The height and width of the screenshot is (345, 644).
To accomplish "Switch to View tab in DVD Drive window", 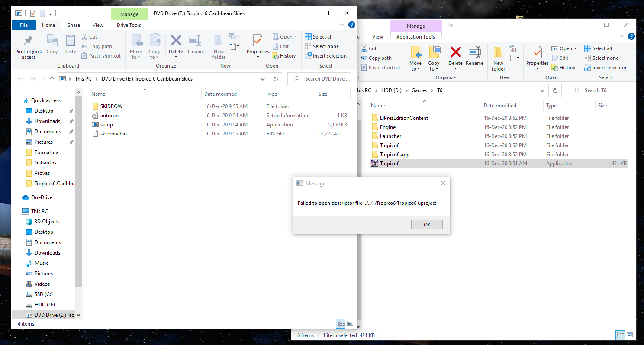I will 98,25.
